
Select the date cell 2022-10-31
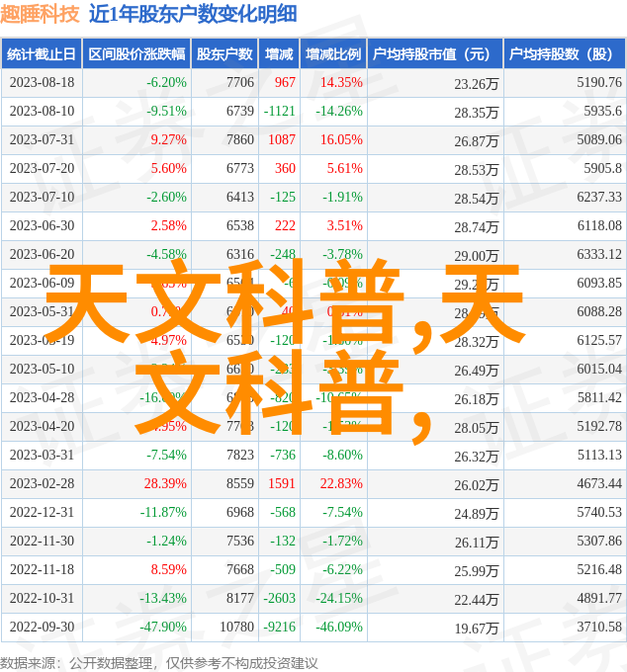click(42, 598)
